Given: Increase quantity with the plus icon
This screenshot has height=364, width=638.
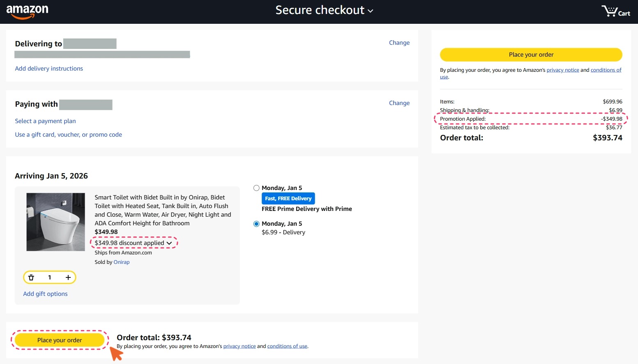Looking at the screenshot, I should (x=68, y=277).
